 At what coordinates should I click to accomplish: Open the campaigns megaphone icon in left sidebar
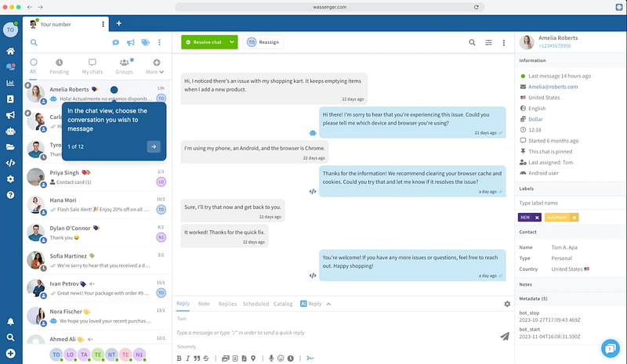pyautogui.click(x=10, y=115)
